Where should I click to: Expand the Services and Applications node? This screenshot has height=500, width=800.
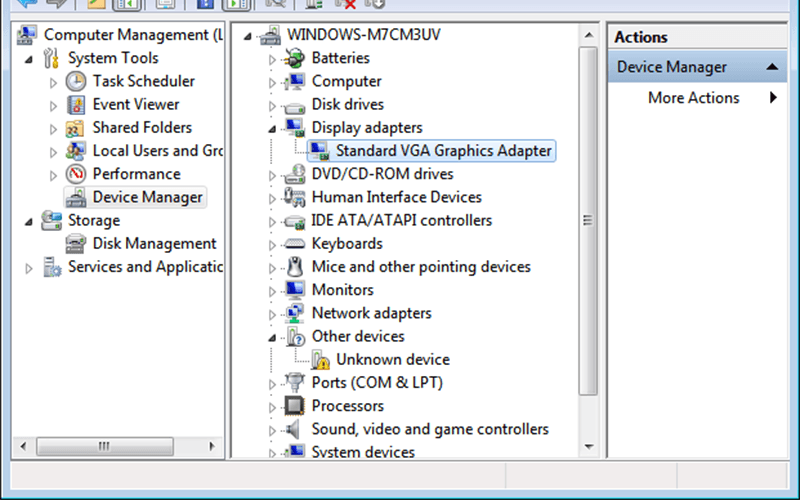point(29,268)
